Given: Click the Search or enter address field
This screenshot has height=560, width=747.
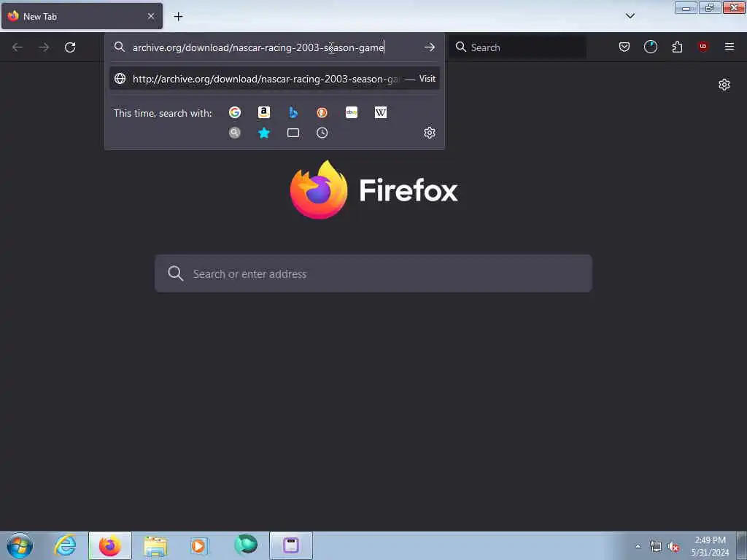Looking at the screenshot, I should coord(373,274).
